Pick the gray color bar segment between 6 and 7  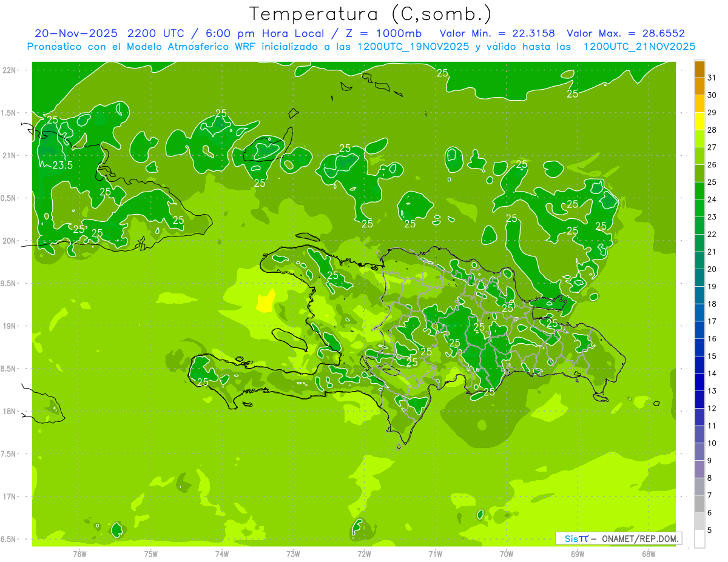699,504
